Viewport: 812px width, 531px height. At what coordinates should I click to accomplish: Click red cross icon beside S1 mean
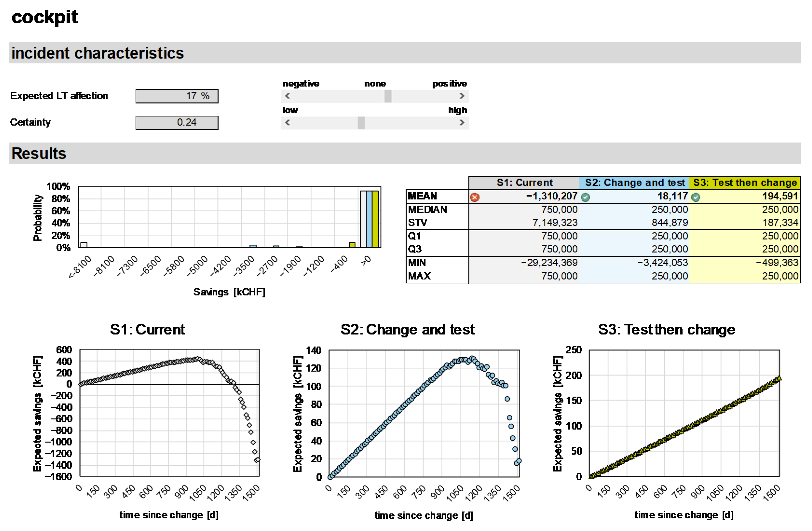474,197
